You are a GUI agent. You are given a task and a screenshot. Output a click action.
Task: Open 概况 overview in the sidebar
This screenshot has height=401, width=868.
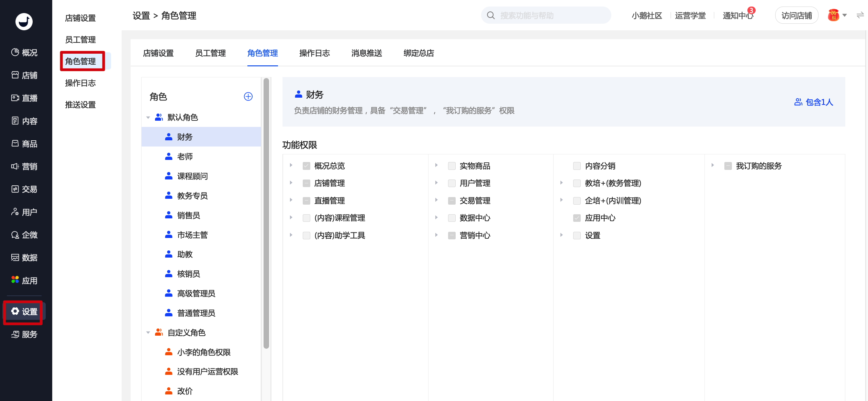pos(24,52)
